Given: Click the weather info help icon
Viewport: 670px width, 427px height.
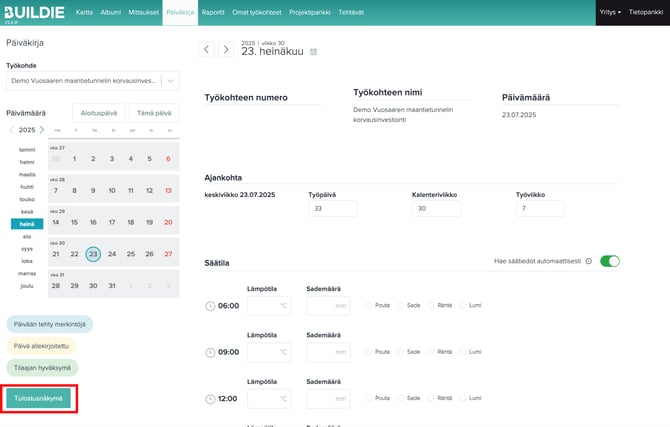Looking at the screenshot, I should (x=589, y=261).
